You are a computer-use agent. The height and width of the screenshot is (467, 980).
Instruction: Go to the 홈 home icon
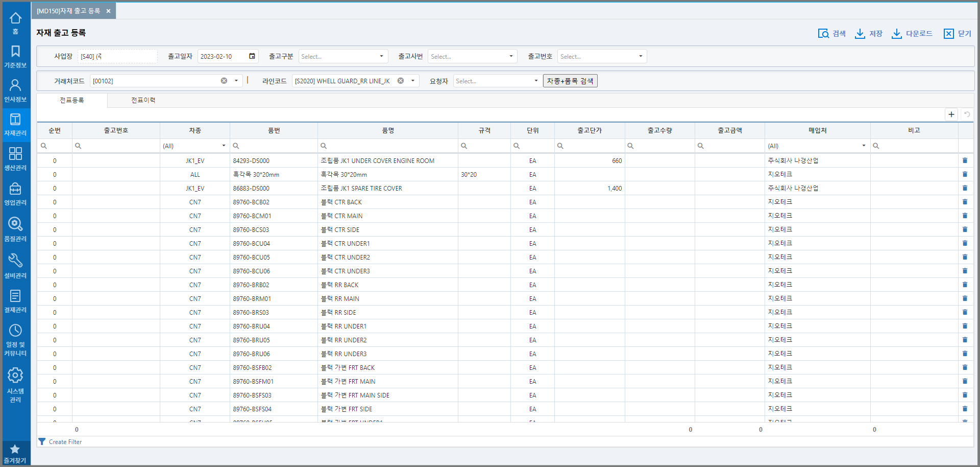15,22
